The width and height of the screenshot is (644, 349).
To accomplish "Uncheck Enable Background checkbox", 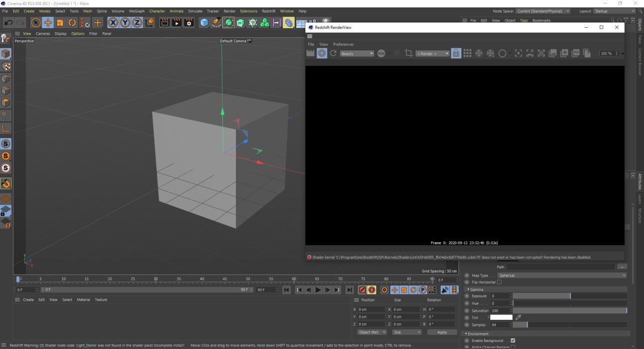I will pos(513,341).
